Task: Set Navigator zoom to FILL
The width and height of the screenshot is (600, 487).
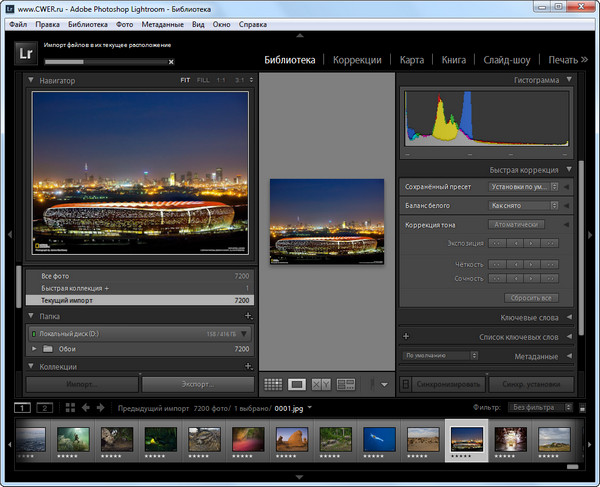Action: tap(203, 80)
